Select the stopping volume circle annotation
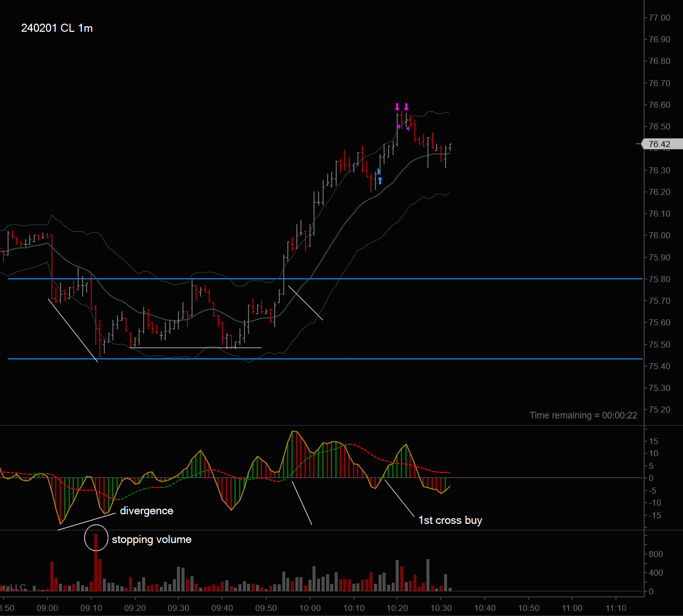The width and height of the screenshot is (683, 616). [96, 537]
